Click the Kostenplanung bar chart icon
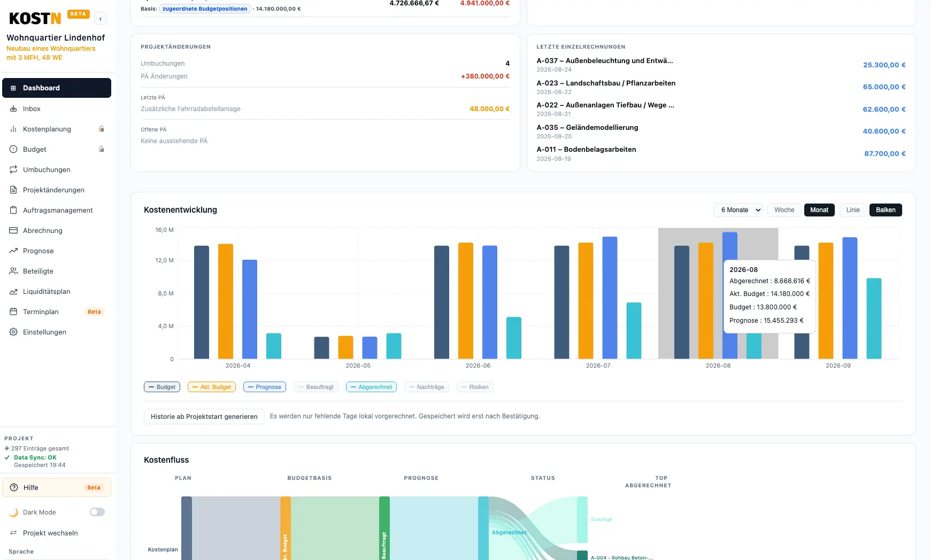931x560 pixels. (x=13, y=129)
